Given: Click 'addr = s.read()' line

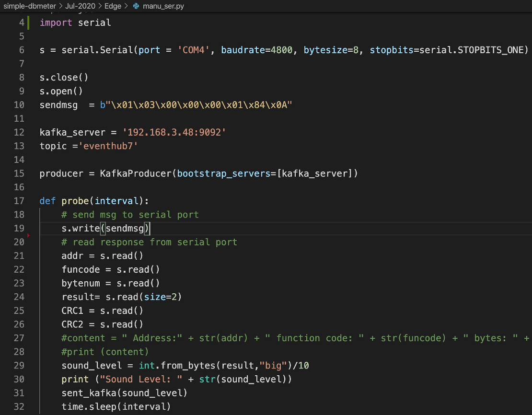Looking at the screenshot, I should (103, 256).
